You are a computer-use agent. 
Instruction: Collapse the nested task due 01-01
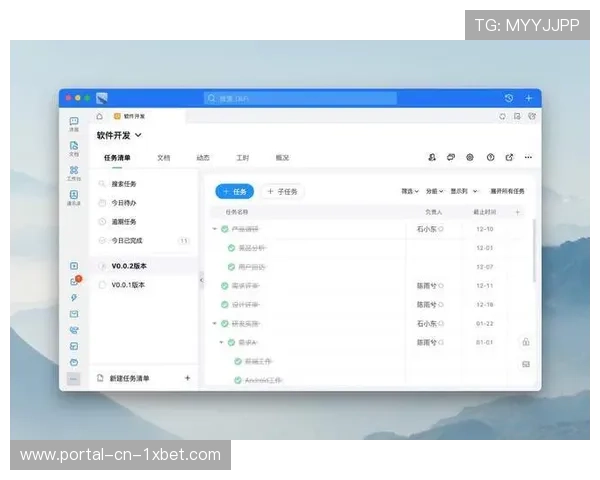(221, 342)
